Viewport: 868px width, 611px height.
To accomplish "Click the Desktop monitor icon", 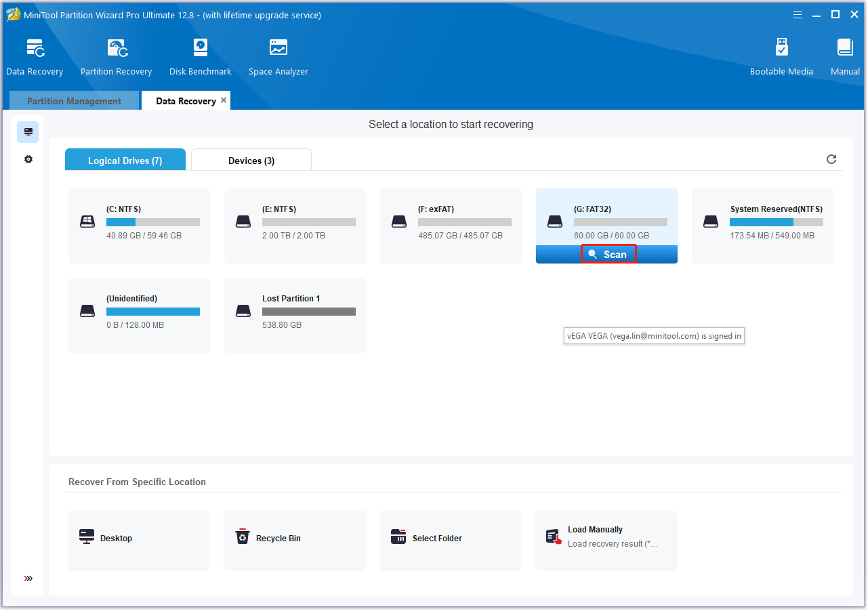I will [x=87, y=537].
